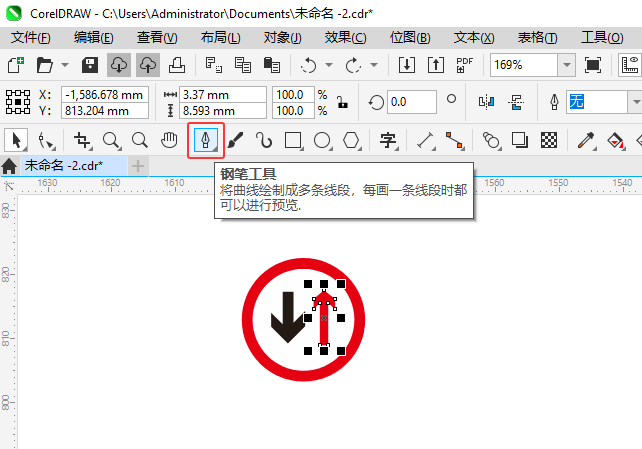Mirror the object horizontally

(486, 102)
